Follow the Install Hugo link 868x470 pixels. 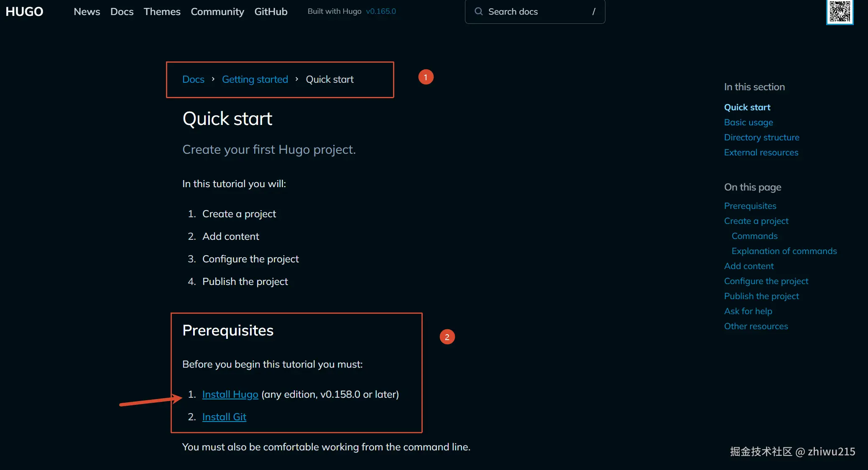(230, 394)
